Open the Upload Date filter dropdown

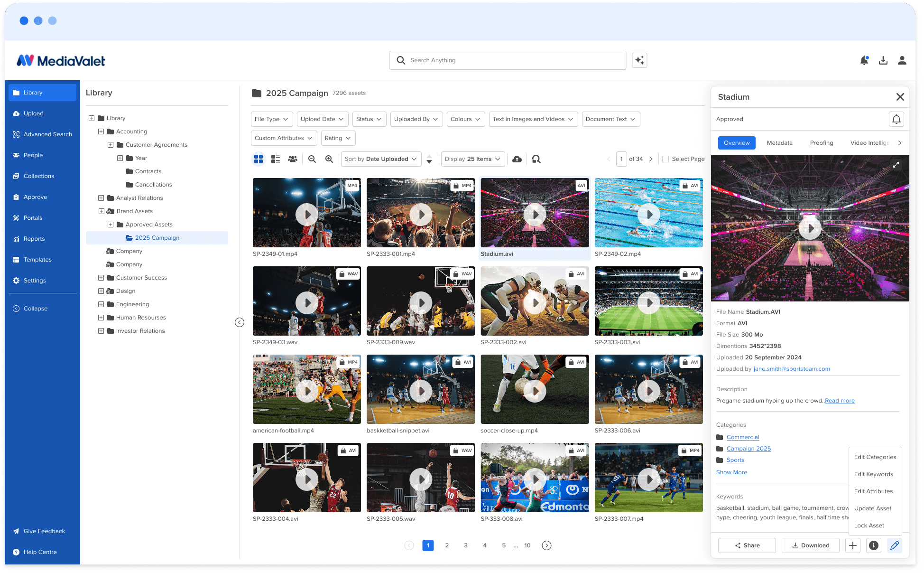pyautogui.click(x=323, y=119)
